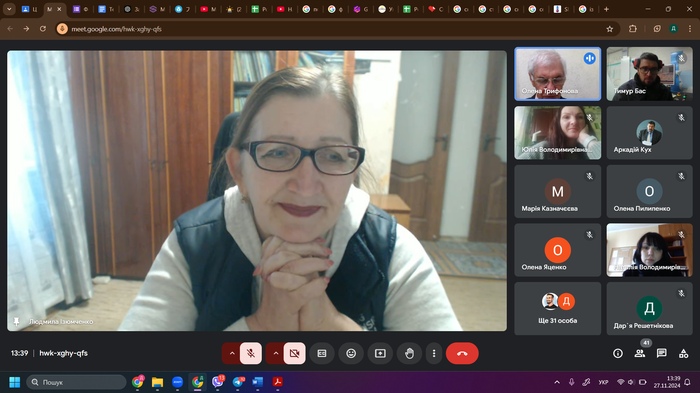Expand video settings arrow beside camera
This screenshot has height=393, width=700.
point(275,353)
